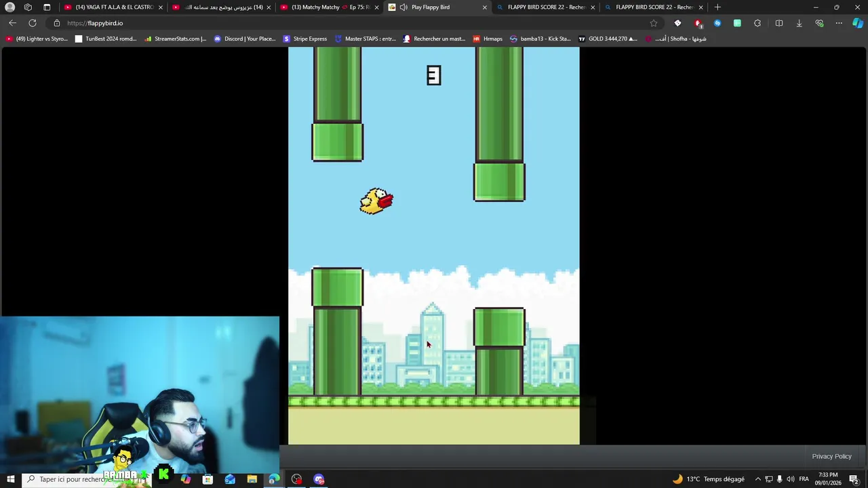The width and height of the screenshot is (868, 488).
Task: Close the Matchy Matchy tab
Action: tap(376, 7)
